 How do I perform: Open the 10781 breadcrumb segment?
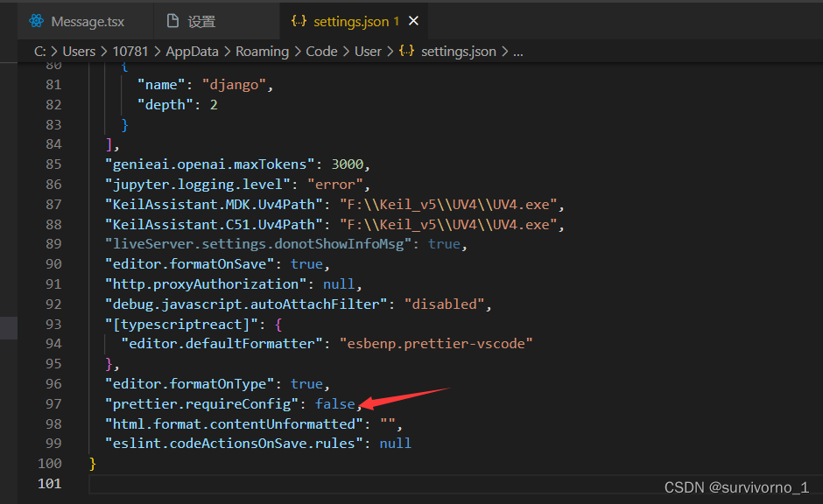coord(130,52)
